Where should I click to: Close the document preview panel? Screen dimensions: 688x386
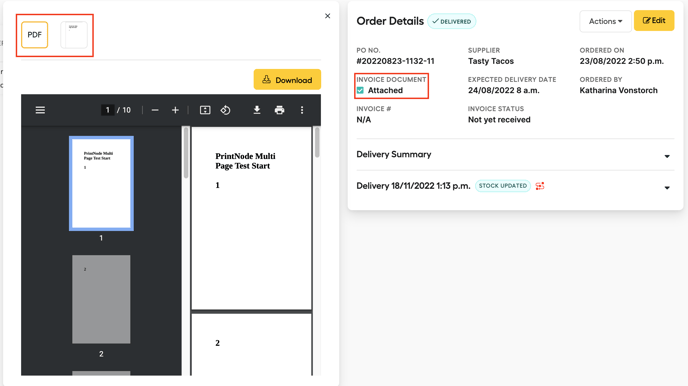[327, 16]
